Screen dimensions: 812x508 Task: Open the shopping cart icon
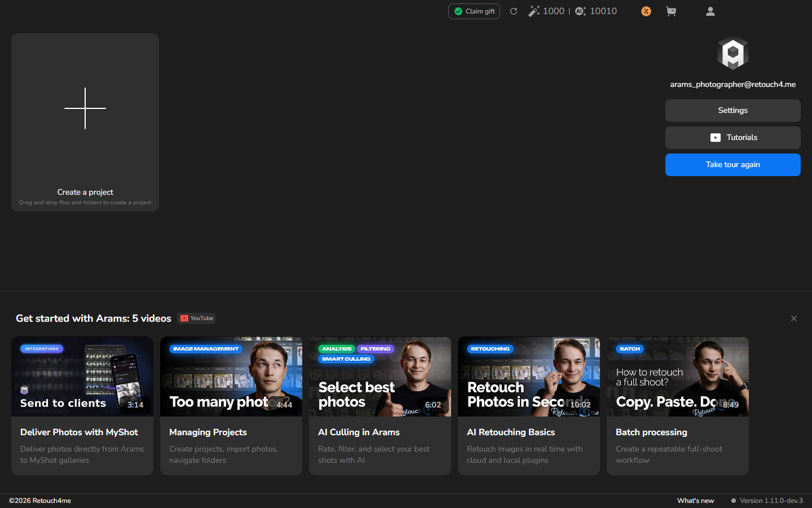click(671, 11)
